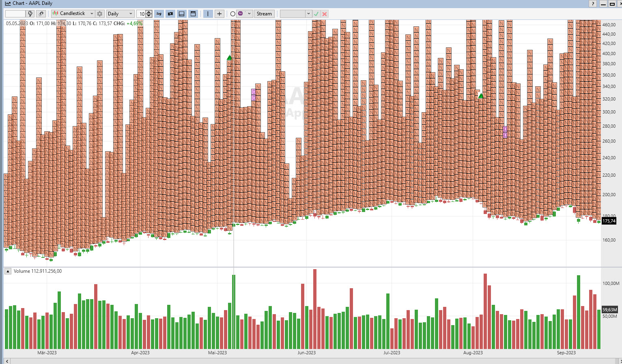Open the purple data provider dropdown
The width and height of the screenshot is (622, 364).
[x=244, y=14]
